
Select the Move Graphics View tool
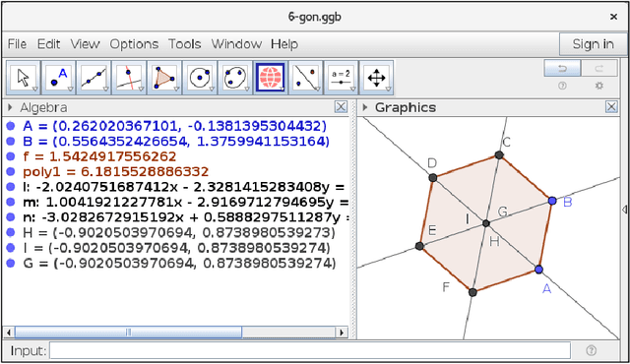click(x=376, y=78)
